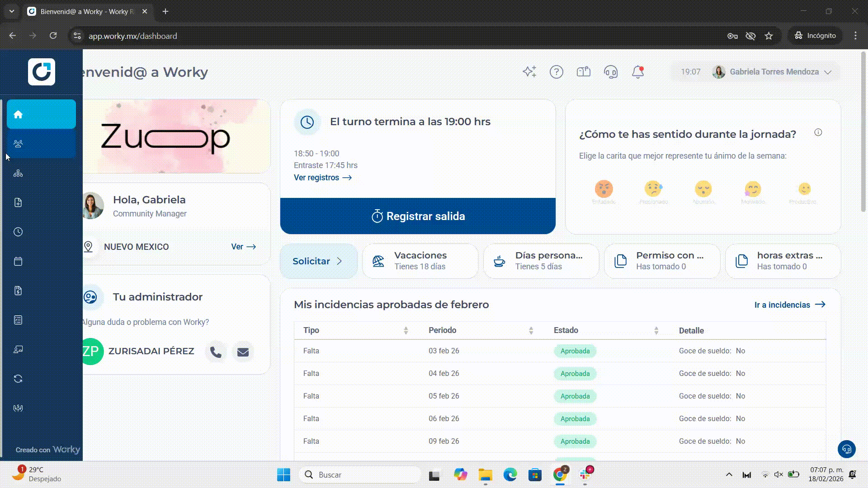Open the payroll receipt sidebar icon
868x488 pixels.
[x=18, y=291]
